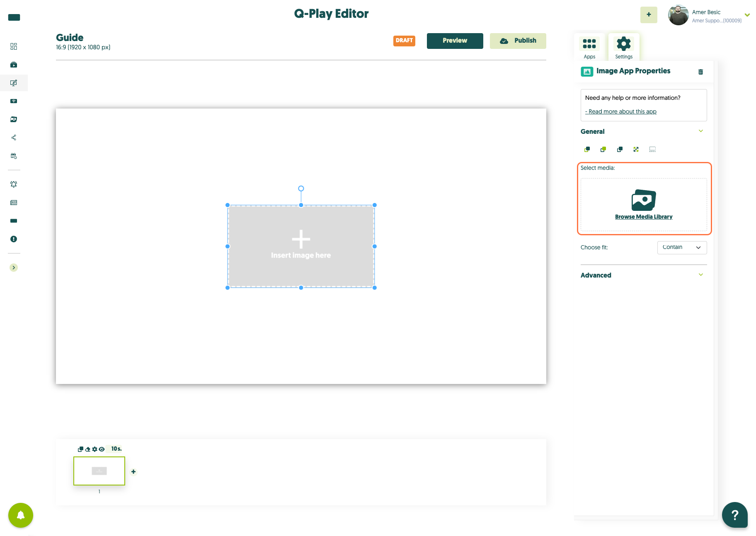Select the editor monitor-pencil sidebar icon
The height and width of the screenshot is (536, 756).
click(x=14, y=83)
